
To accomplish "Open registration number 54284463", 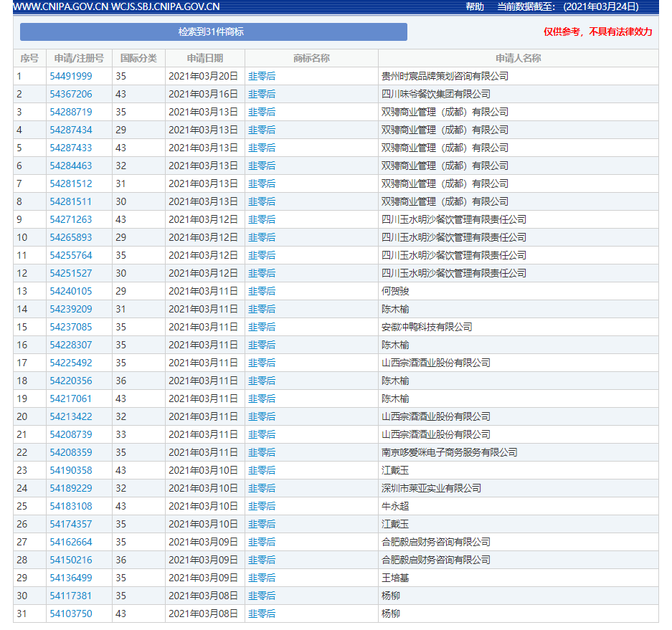I will (x=71, y=166).
